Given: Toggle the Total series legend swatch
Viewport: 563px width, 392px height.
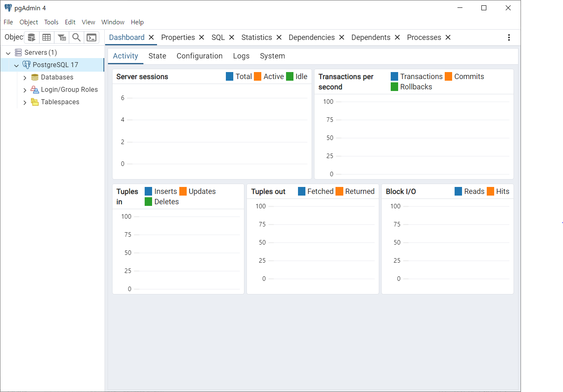Looking at the screenshot, I should pyautogui.click(x=230, y=77).
